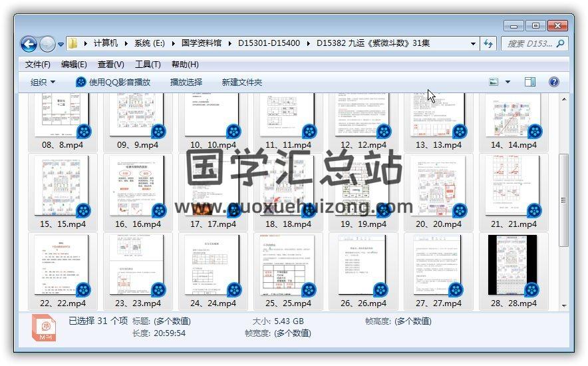This screenshot has width=588, height=366.
Task: Select 计算机 in the address path
Action: pos(106,43)
